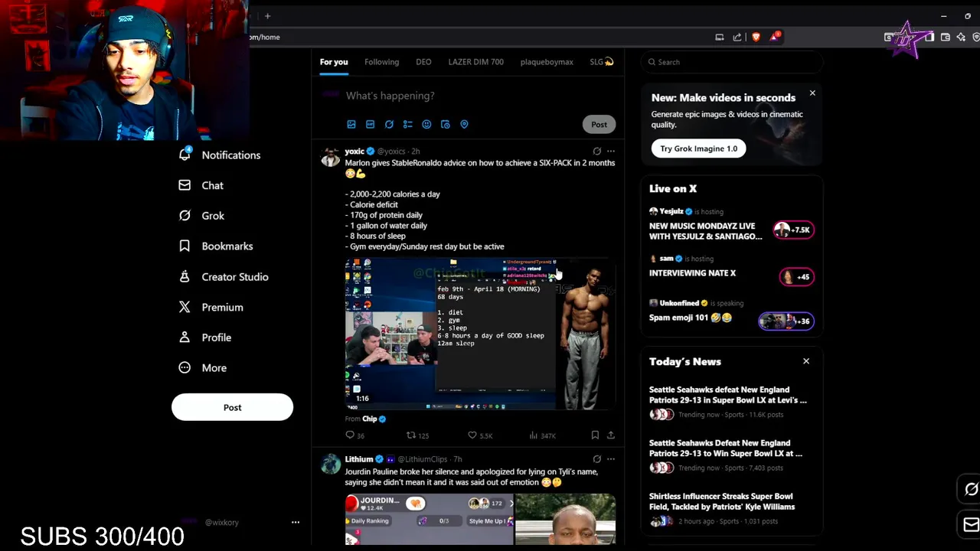Add media image icon in composer
This screenshot has height=551, width=980.
[x=351, y=124]
